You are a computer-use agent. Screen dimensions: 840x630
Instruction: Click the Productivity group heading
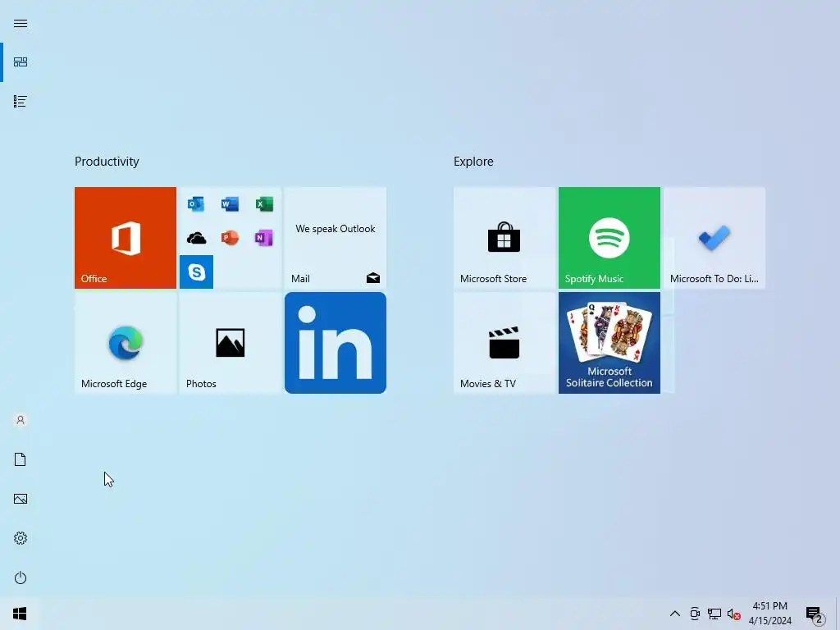coord(107,162)
